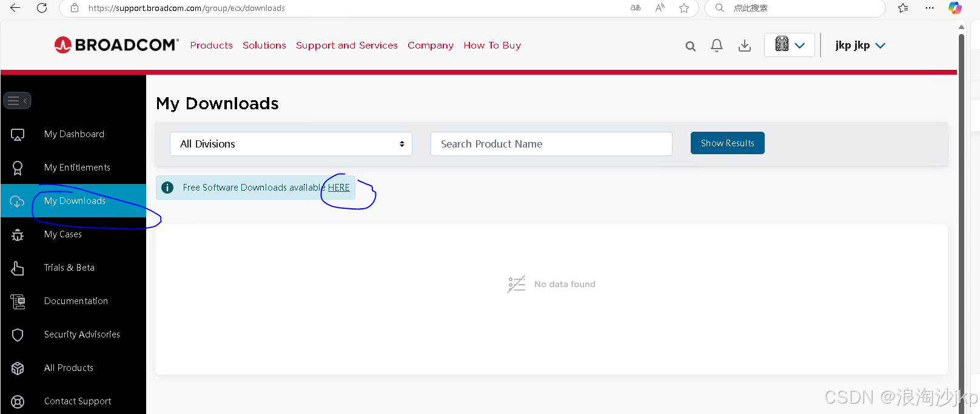Screen dimensions: 980x414
Task: Open the Copilot icon
Action: click(955, 8)
